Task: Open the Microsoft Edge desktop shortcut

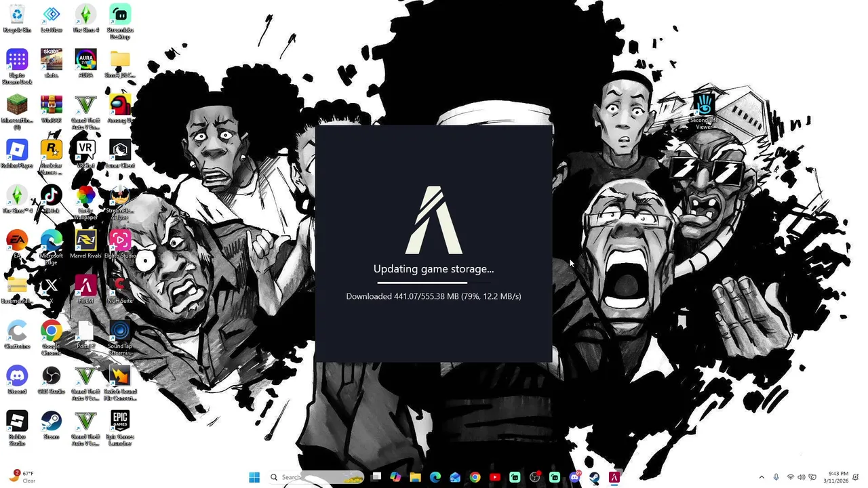Action: point(52,247)
